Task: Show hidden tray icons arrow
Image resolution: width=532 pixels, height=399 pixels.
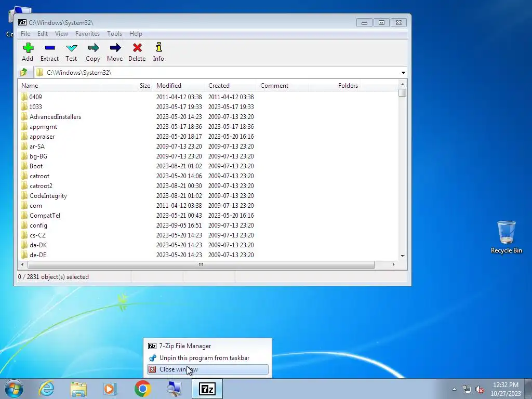Action: click(454, 389)
